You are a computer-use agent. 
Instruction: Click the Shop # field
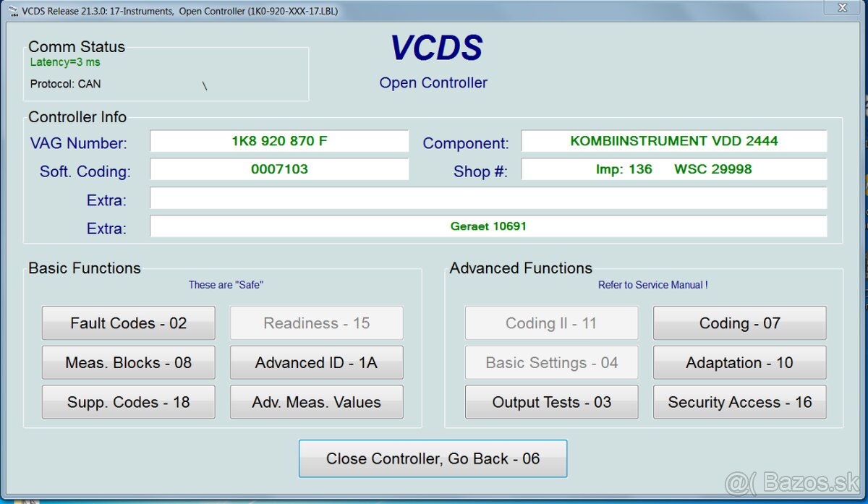pos(673,169)
